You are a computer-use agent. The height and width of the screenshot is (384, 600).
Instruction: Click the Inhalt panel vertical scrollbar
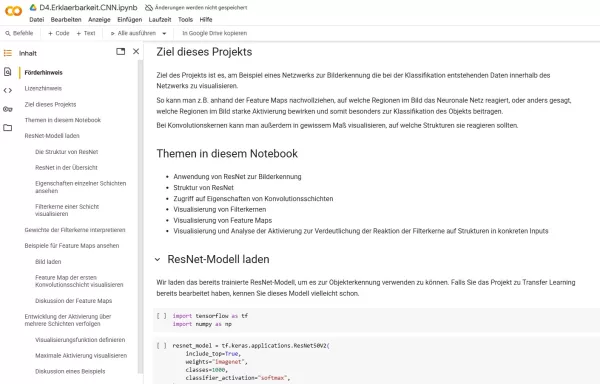(x=140, y=216)
